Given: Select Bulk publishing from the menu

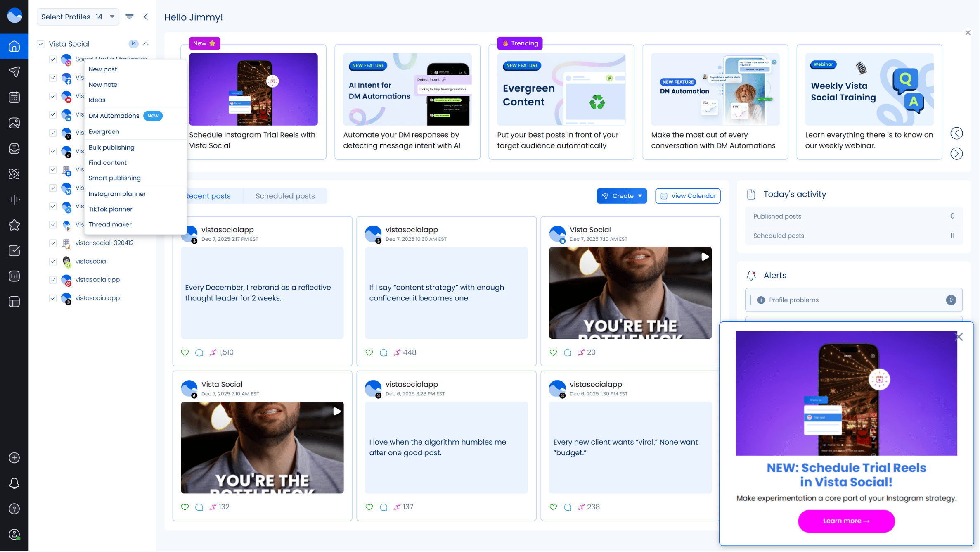Looking at the screenshot, I should 111,148.
